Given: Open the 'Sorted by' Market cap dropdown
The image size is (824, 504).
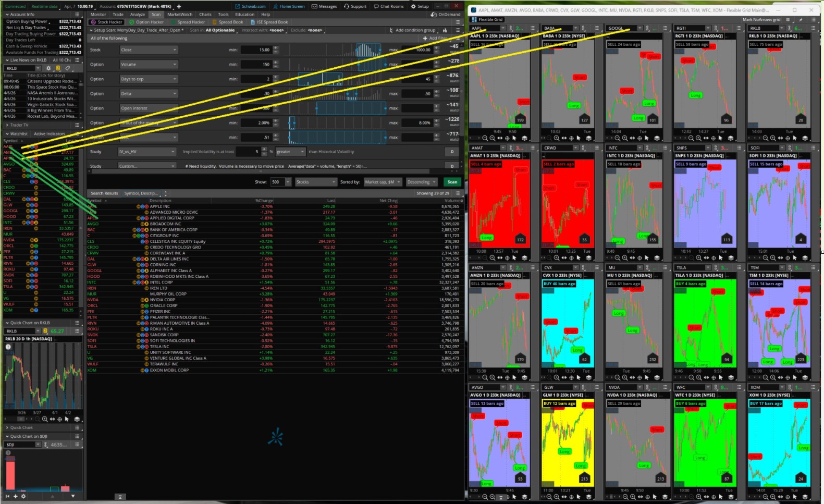Looking at the screenshot, I should pyautogui.click(x=383, y=182).
